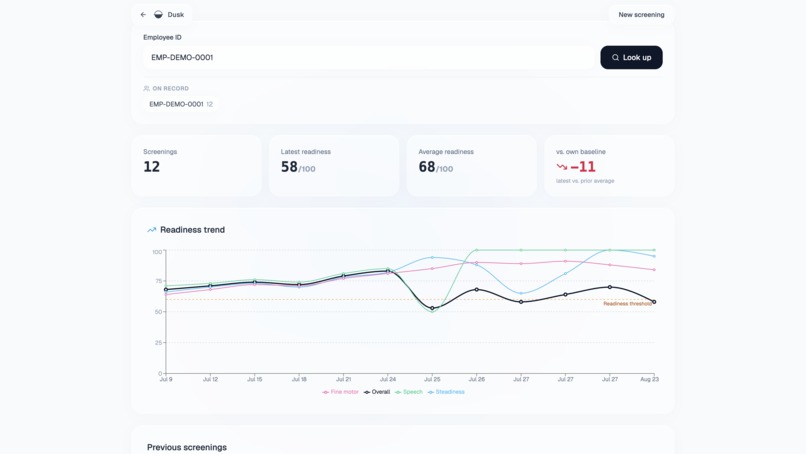Toggle Steadiness legend series
Image resolution: width=806 pixels, height=454 pixels.
tap(446, 392)
